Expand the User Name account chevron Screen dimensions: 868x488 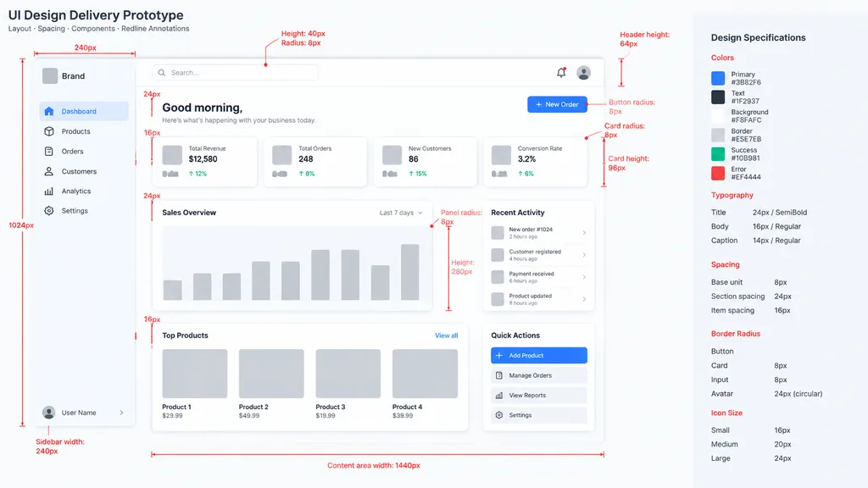[121, 413]
